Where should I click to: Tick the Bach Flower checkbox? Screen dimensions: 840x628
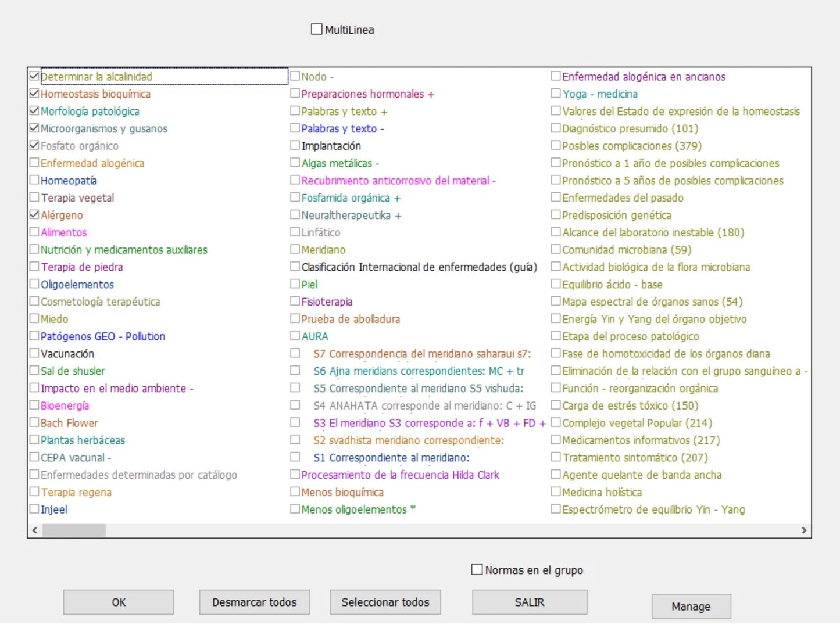point(34,422)
